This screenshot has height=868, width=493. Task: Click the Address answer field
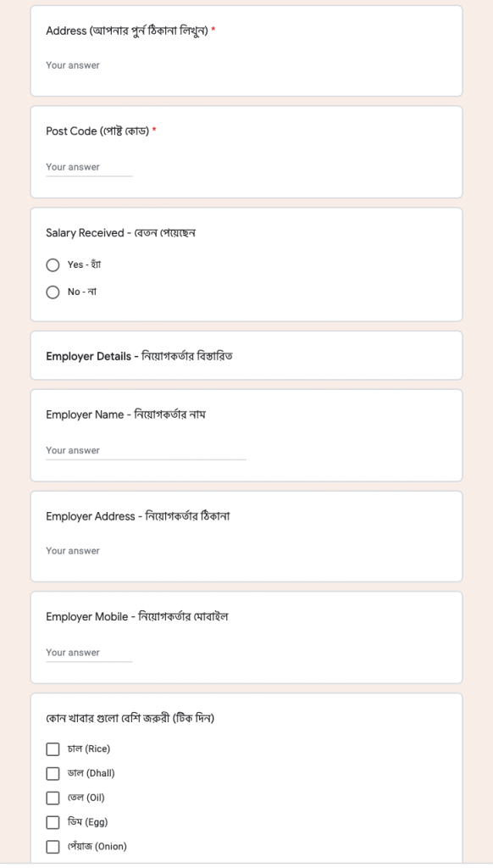coord(246,65)
